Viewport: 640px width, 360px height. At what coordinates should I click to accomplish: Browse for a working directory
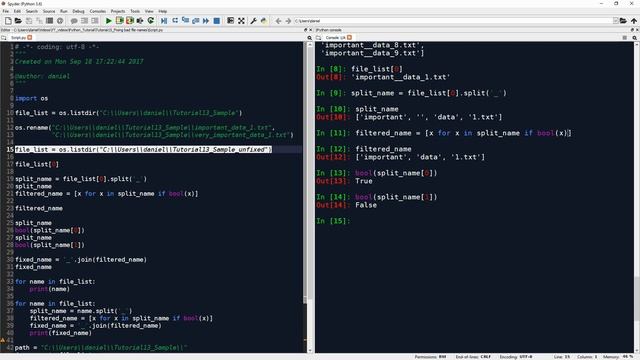coord(623,20)
